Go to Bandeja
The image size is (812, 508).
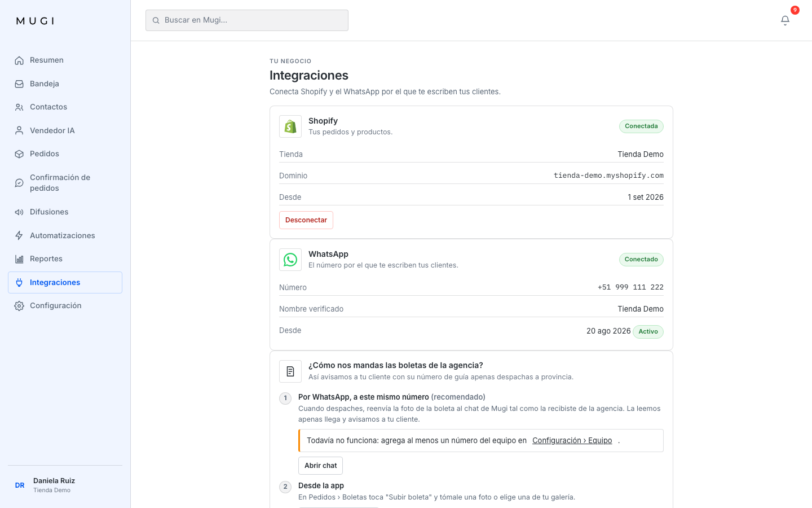[65, 84]
